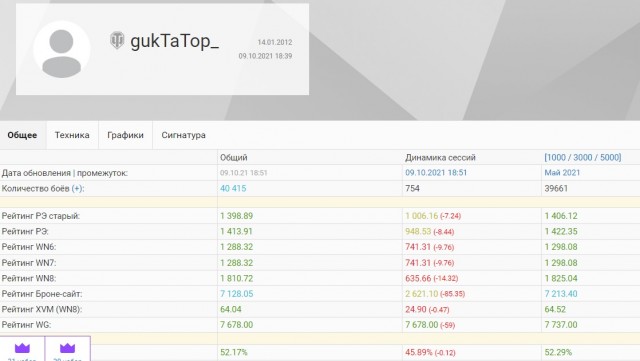Open the second purple crown medal

tap(67, 349)
